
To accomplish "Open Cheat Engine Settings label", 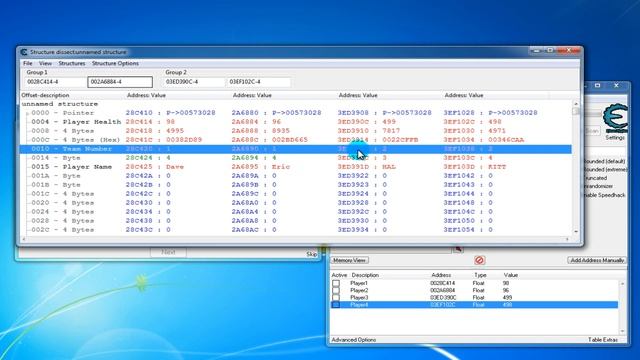I will 615,138.
